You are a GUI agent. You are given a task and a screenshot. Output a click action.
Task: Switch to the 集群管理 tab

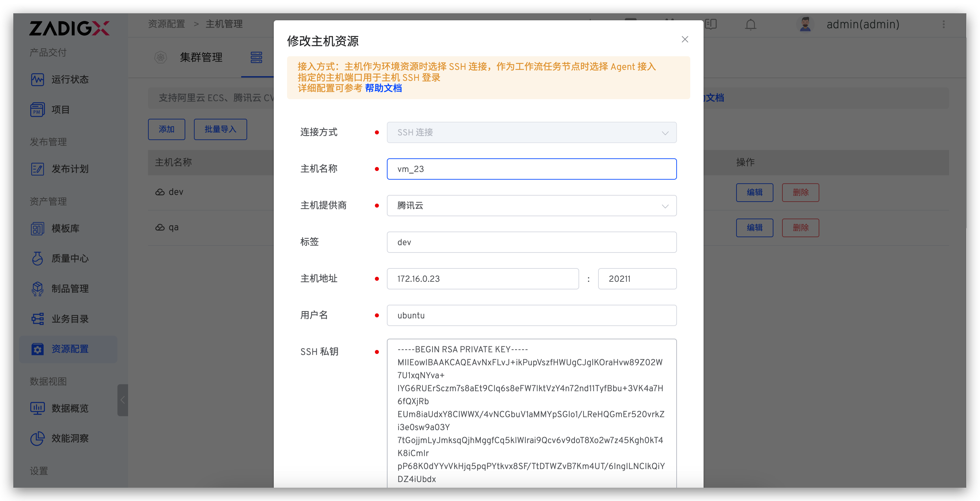[x=201, y=58]
